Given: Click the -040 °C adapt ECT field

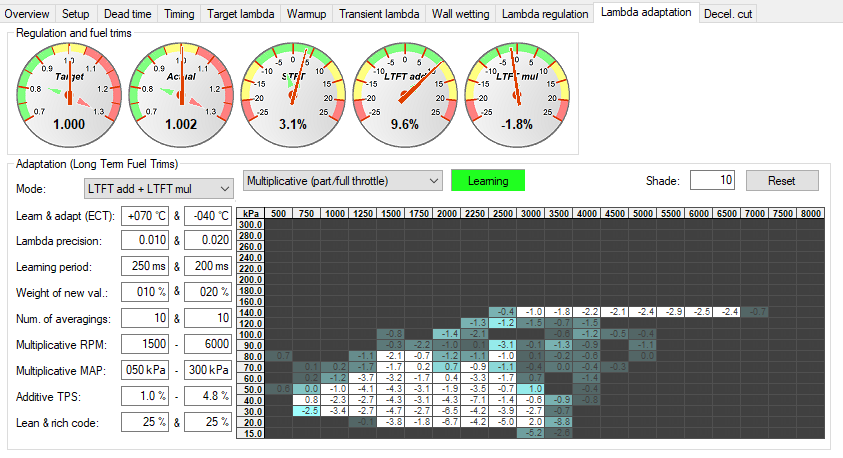Looking at the screenshot, I should click(208, 216).
